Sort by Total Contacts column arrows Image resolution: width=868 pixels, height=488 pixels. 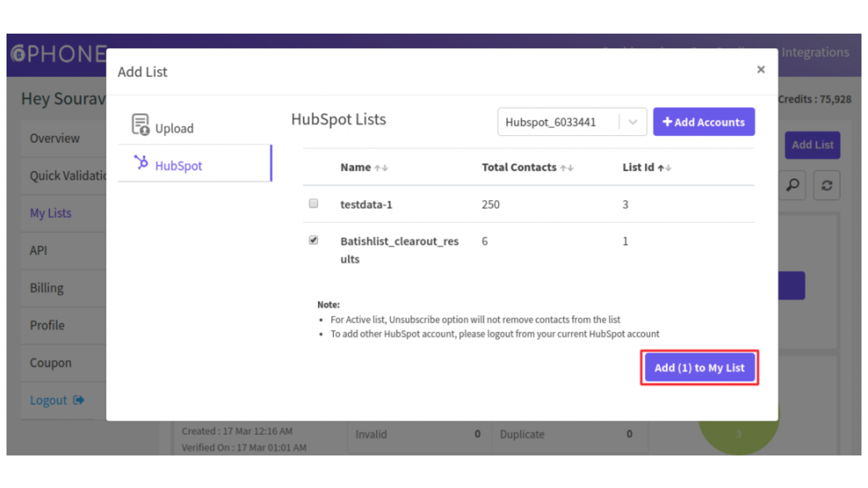[x=567, y=168]
